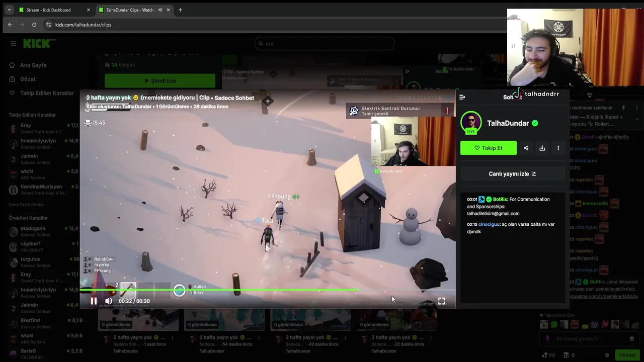Open browser tab search dropdown

pyautogui.click(x=9, y=10)
